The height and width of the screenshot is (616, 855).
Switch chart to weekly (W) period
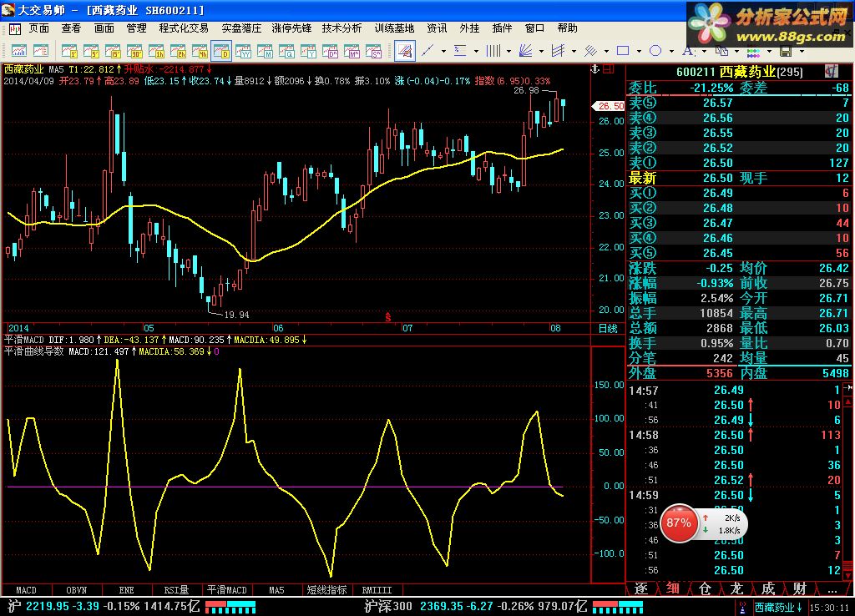[x=243, y=51]
